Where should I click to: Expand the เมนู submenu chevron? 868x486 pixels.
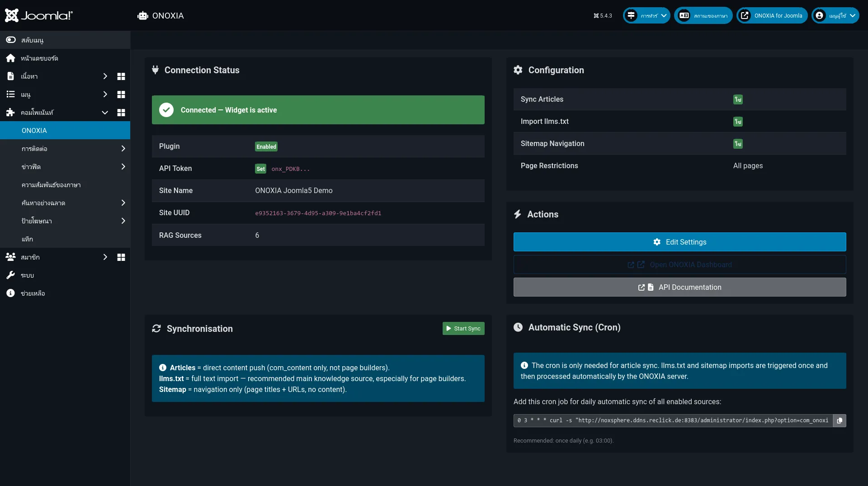105,94
